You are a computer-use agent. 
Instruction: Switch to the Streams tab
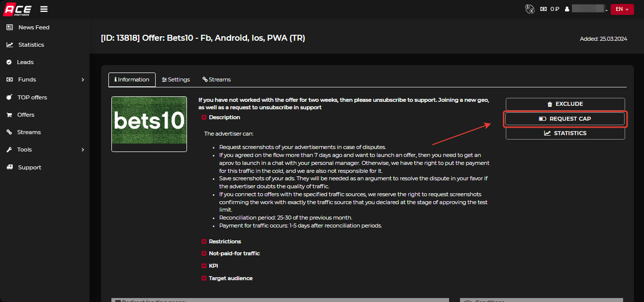[x=216, y=79]
